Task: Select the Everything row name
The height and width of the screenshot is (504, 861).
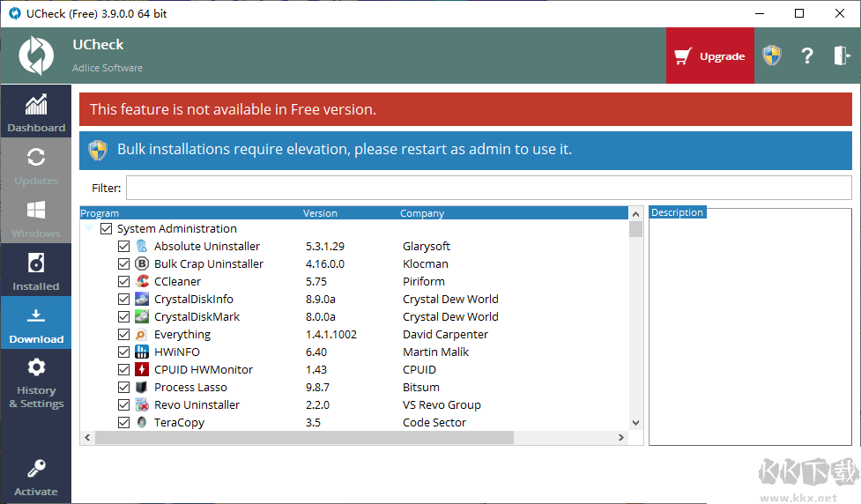Action: [x=182, y=334]
